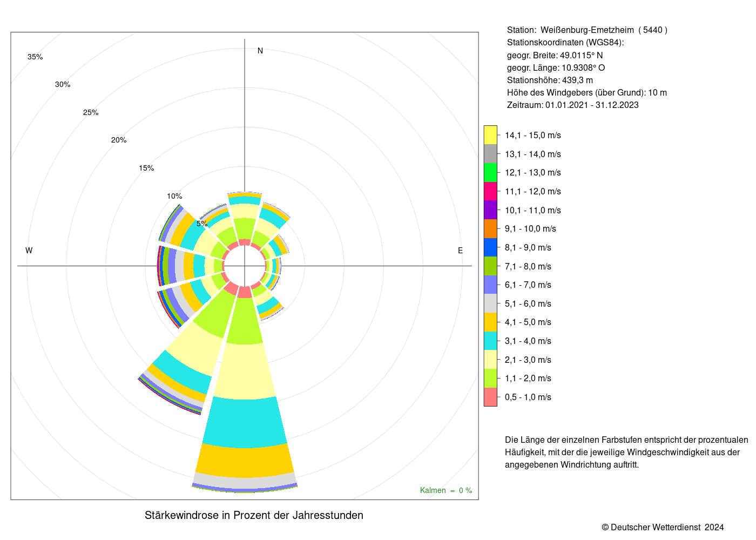Click the legend label "14,1 - 15,0 m/s"
This screenshot has height=540, width=756.
533,136
